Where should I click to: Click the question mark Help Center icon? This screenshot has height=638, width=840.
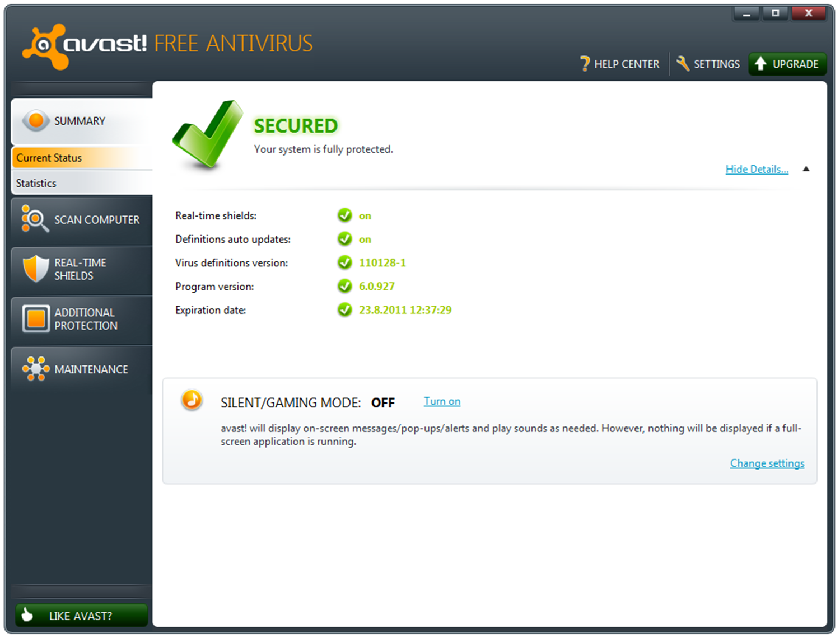tap(585, 63)
